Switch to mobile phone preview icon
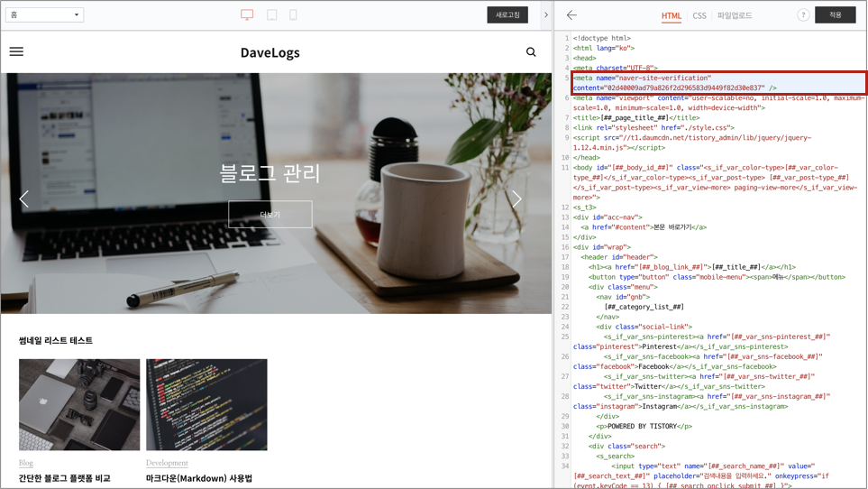Screen dimensions: 868x489 pos(294,15)
